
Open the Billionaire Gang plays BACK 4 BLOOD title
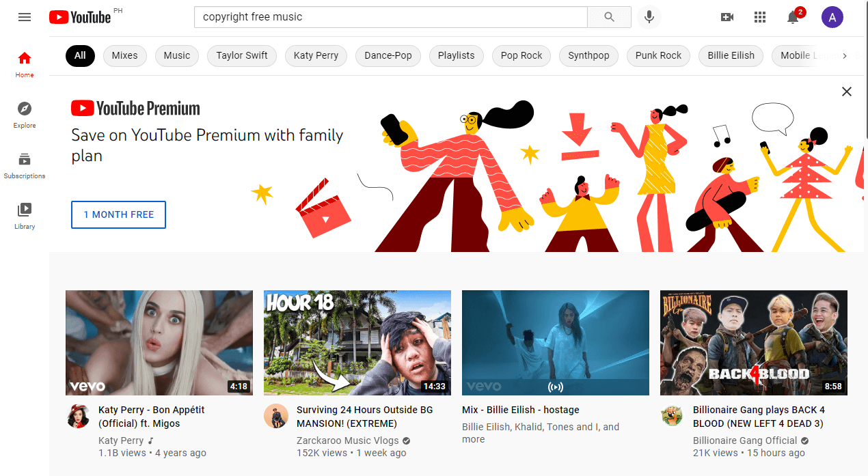coord(759,417)
